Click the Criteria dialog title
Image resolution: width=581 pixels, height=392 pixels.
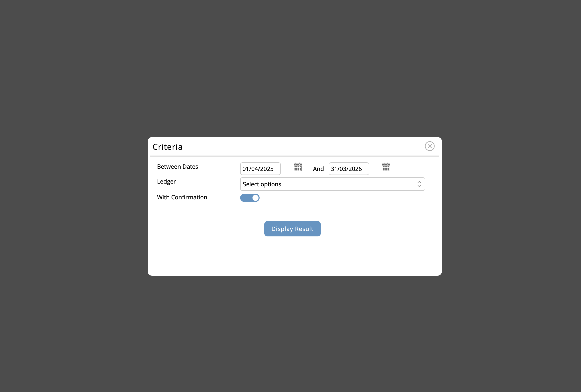[x=167, y=147]
